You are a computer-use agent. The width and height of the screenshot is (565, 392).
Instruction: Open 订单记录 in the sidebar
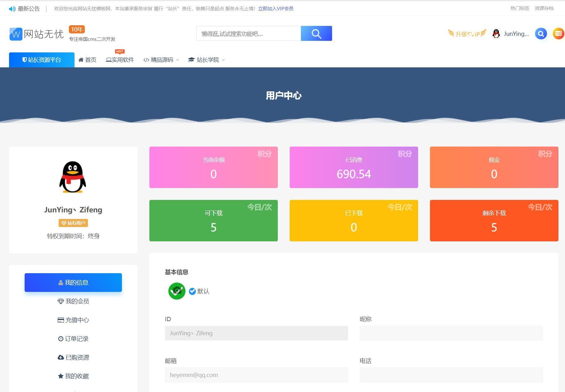(x=73, y=339)
